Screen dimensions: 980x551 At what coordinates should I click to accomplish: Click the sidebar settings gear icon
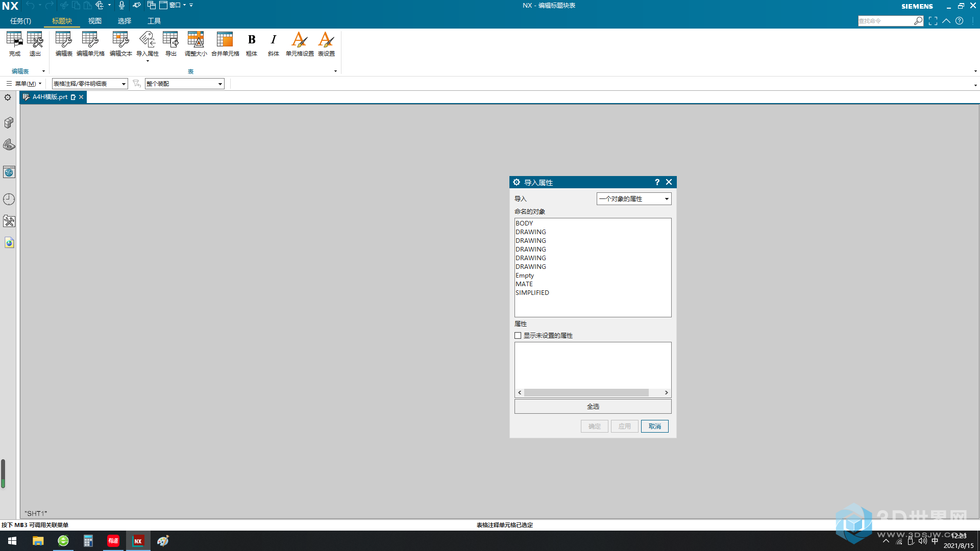(x=8, y=97)
